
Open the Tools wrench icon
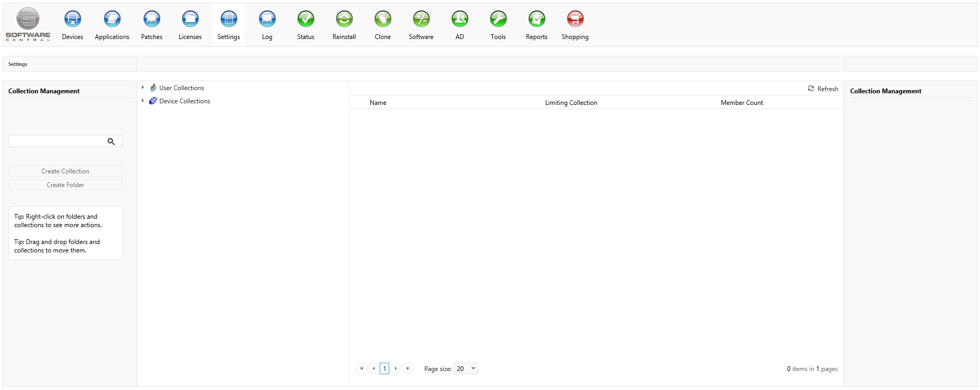click(498, 19)
